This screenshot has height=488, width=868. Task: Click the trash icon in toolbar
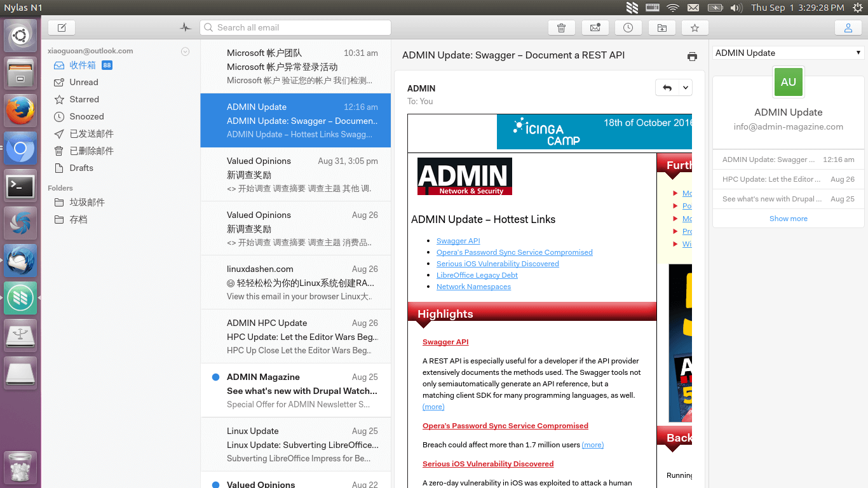click(x=561, y=28)
